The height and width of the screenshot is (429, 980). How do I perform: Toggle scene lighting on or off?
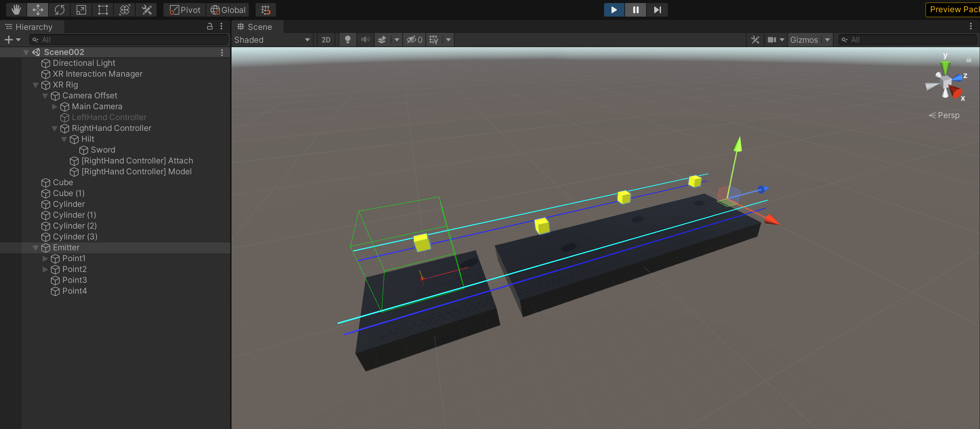click(x=347, y=40)
